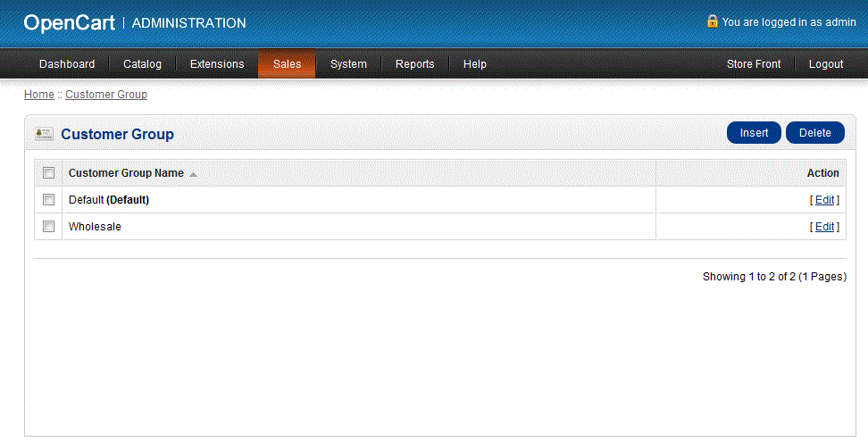The image size is (868, 442).
Task: Log out using the Logout link
Action: tap(826, 64)
